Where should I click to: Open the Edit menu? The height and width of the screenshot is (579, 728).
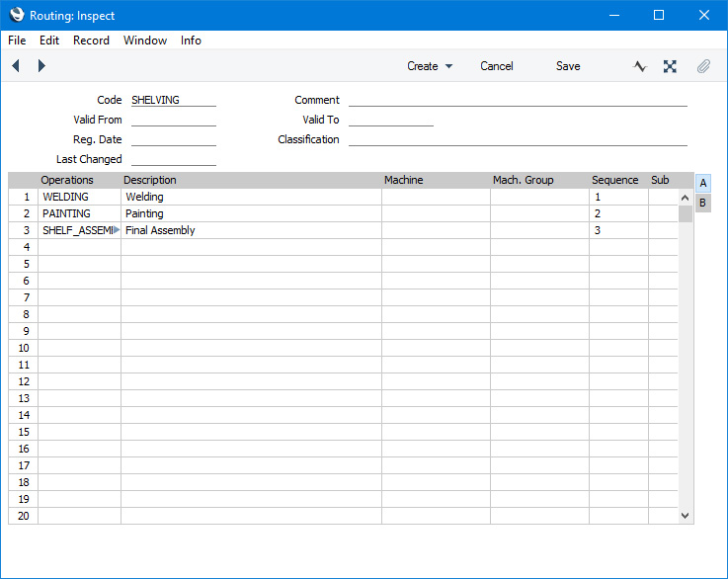[x=49, y=41]
